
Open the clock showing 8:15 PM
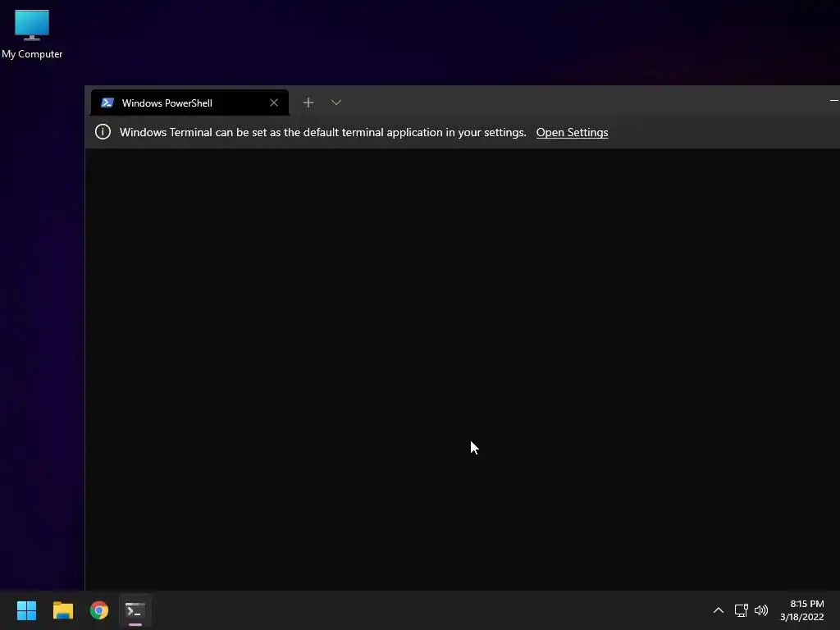(x=802, y=610)
